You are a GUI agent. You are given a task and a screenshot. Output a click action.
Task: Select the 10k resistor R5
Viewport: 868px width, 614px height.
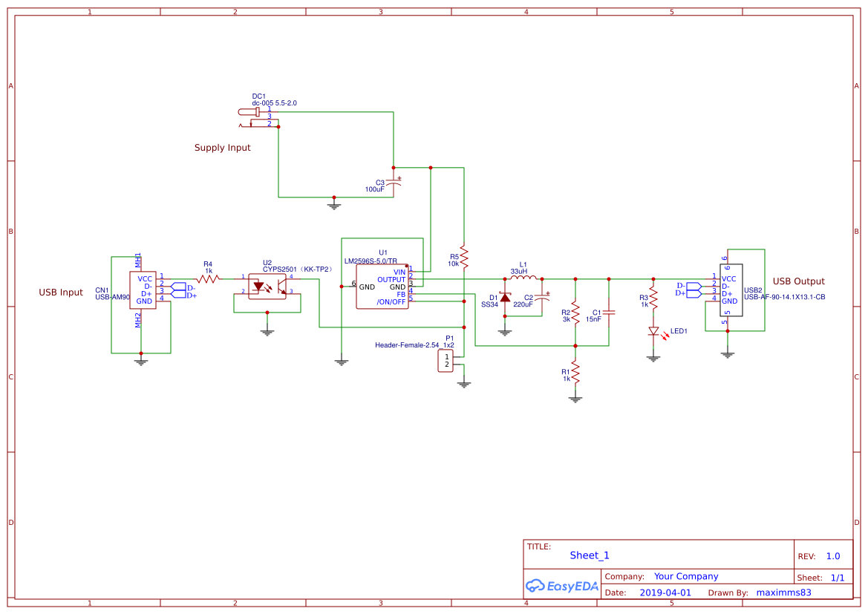pyautogui.click(x=463, y=258)
